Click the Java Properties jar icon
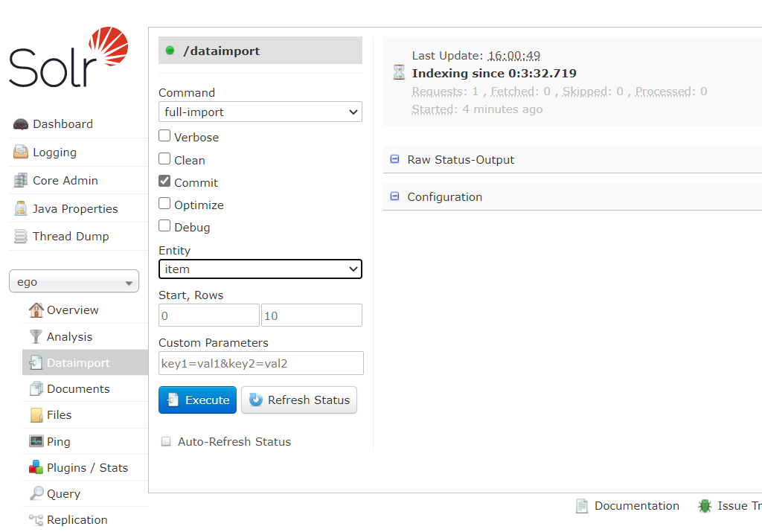The image size is (762, 532). (x=20, y=208)
